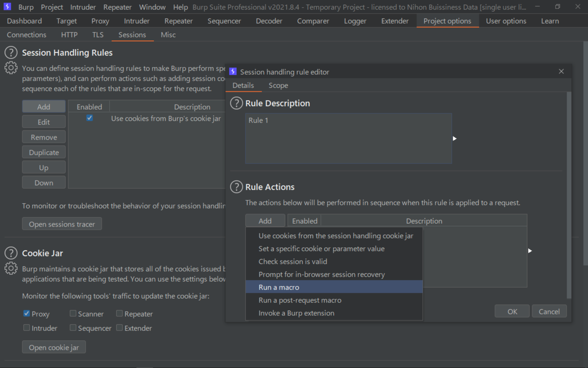
Task: Toggle 'Use cookies from Burp's cookie jar' enabled
Action: 89,118
